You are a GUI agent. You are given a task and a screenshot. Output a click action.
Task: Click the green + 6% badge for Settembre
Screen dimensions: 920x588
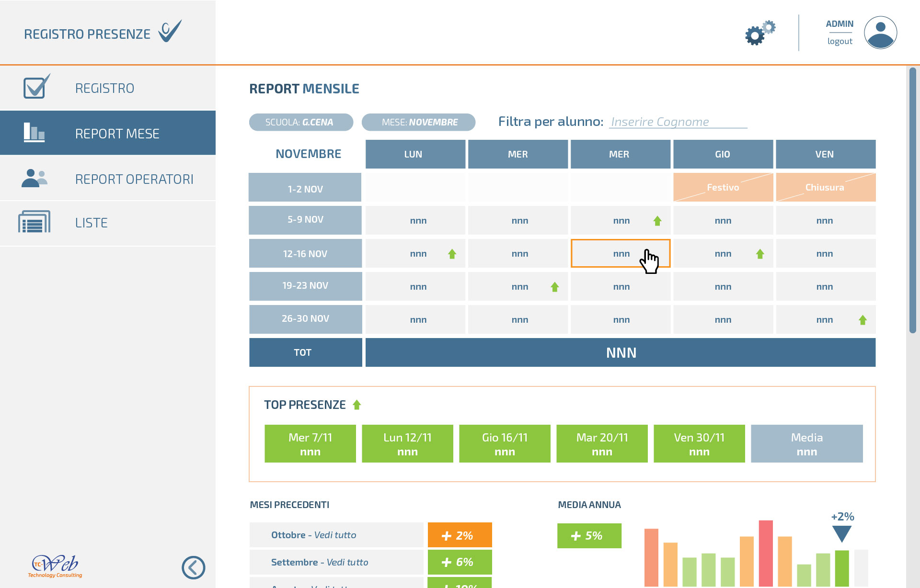[x=460, y=562]
